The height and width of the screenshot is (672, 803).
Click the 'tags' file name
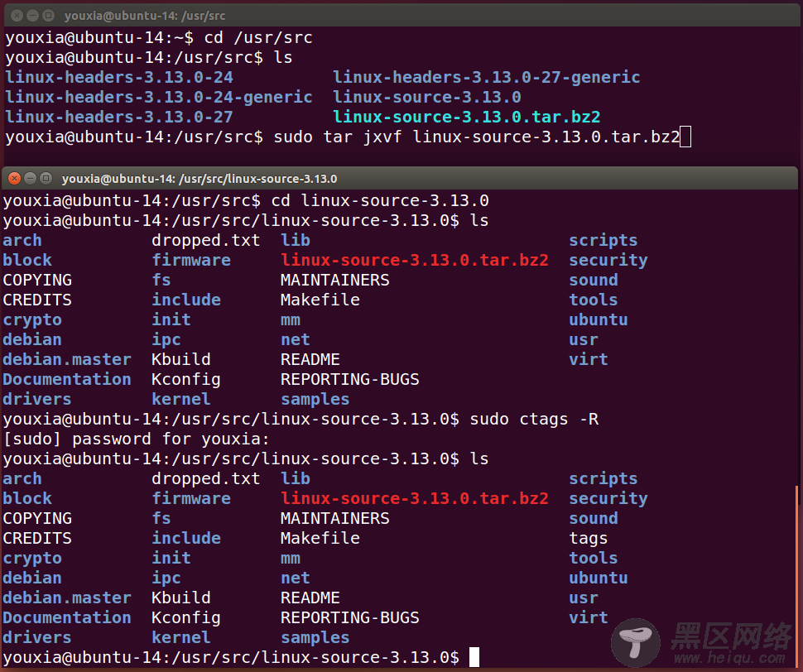pos(588,539)
